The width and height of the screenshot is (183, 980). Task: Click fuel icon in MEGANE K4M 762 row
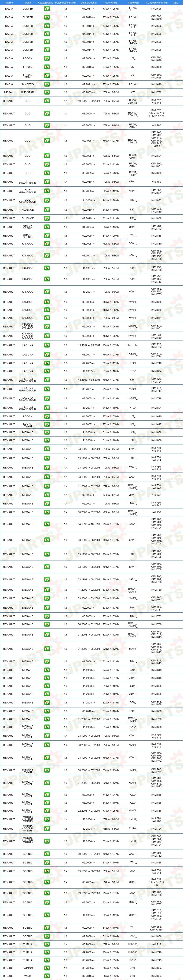[x=47, y=616]
